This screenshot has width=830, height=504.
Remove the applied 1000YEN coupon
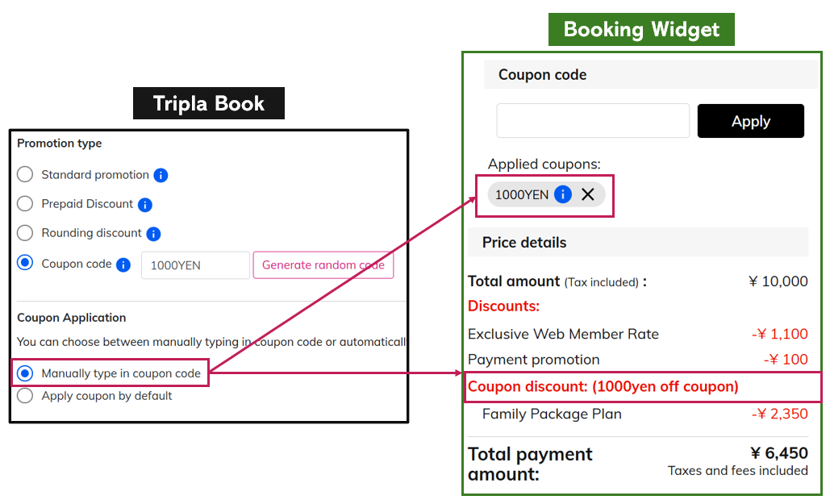point(588,194)
